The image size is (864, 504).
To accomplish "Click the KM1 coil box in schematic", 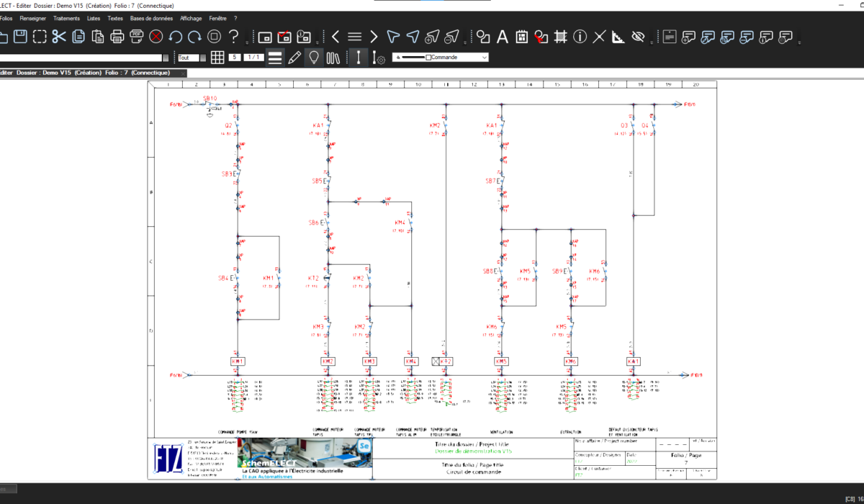I will click(238, 361).
